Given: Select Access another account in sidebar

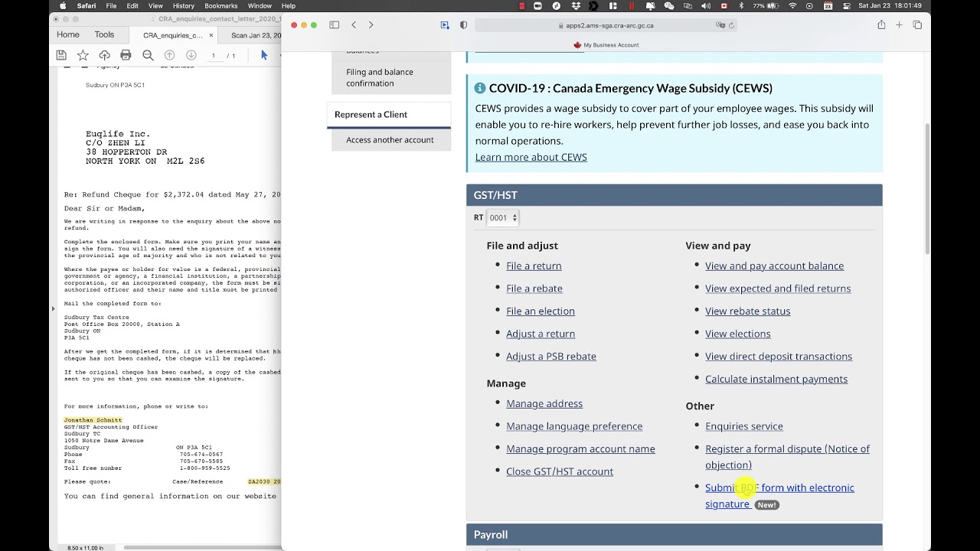Looking at the screenshot, I should pyautogui.click(x=390, y=140).
